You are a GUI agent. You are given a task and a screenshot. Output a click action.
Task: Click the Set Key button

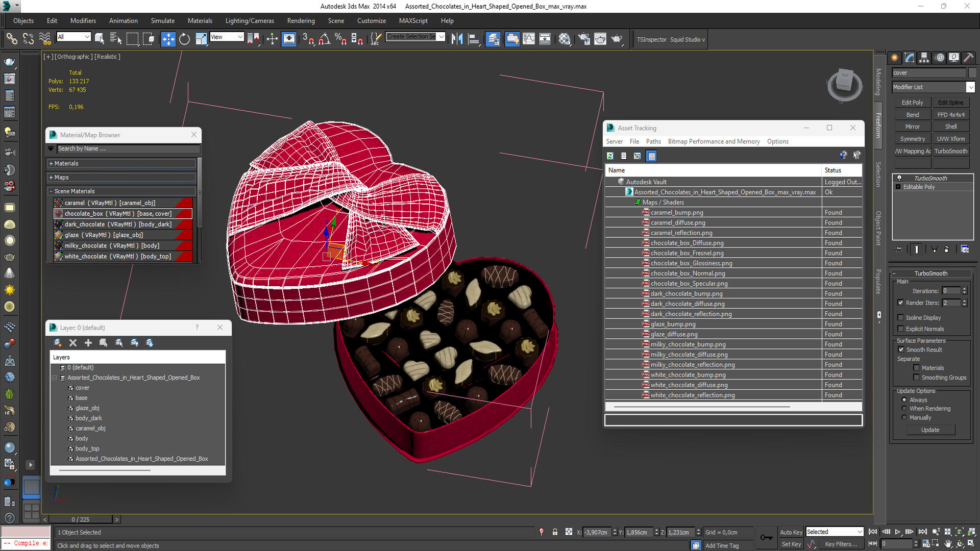791,544
